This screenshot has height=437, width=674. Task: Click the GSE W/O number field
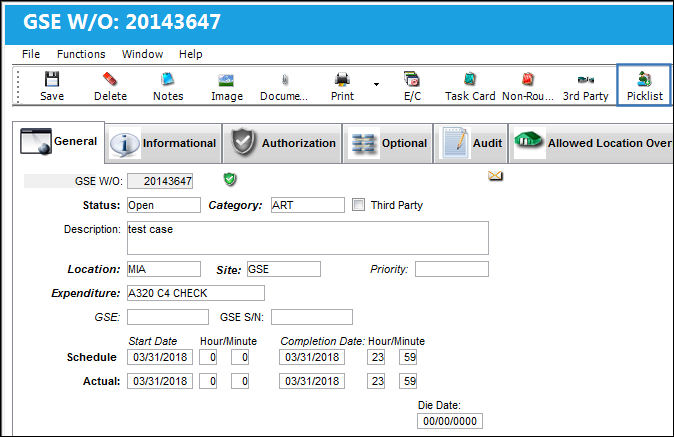(160, 181)
